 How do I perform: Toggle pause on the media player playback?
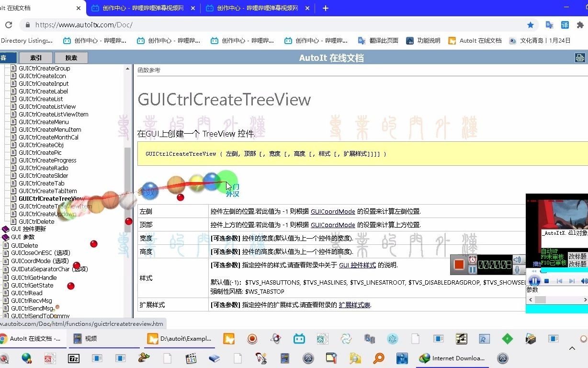point(534,281)
